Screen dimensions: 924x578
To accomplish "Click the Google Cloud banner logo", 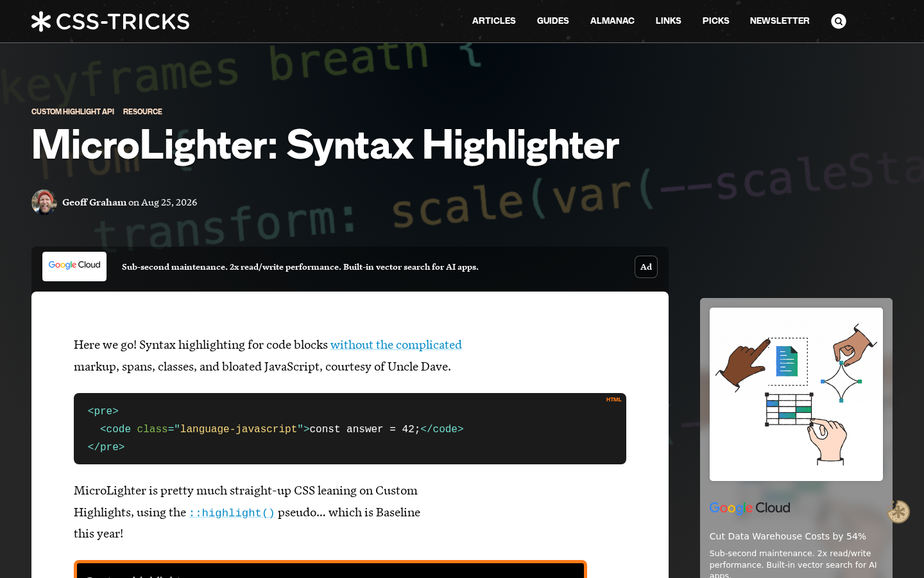I will point(74,267).
